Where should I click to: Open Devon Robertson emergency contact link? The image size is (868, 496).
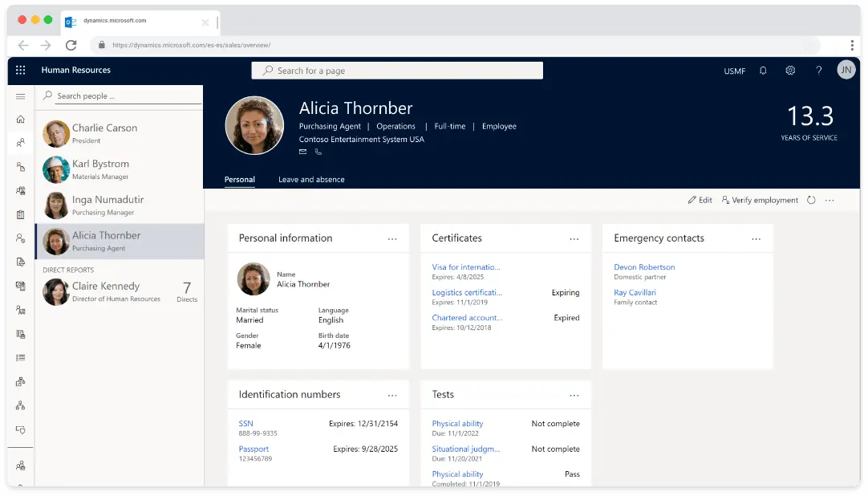pos(644,267)
